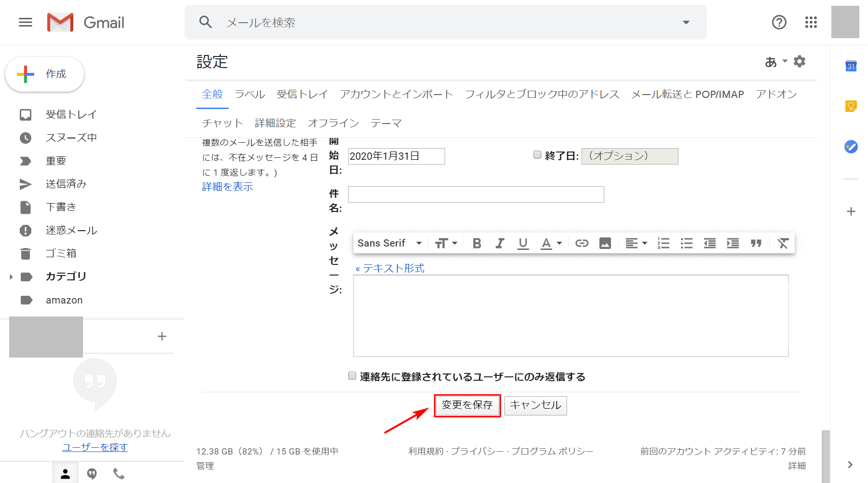Open Google Keep from the side panel
Screen dimensions: 868x483
coord(851,106)
